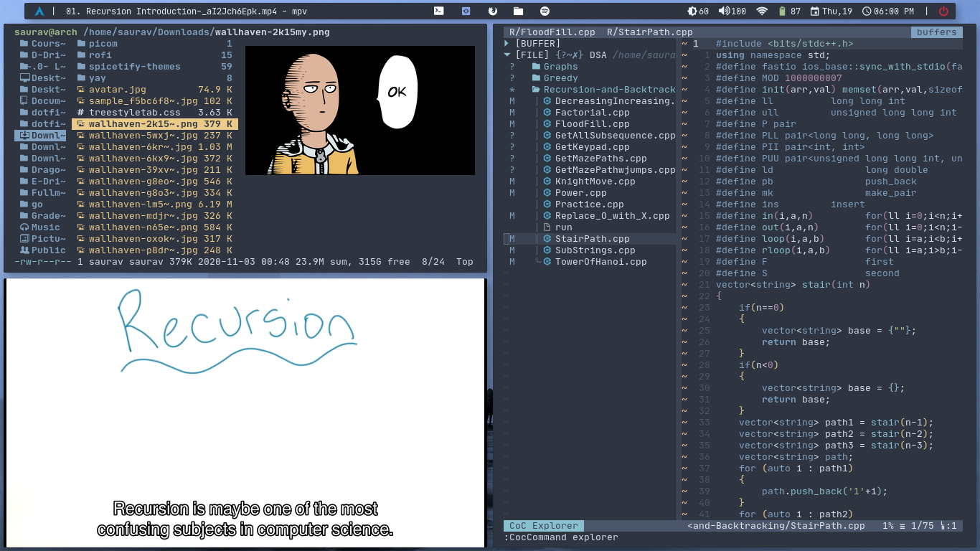
Task: Launch Firefox from the top bar
Action: (x=492, y=11)
